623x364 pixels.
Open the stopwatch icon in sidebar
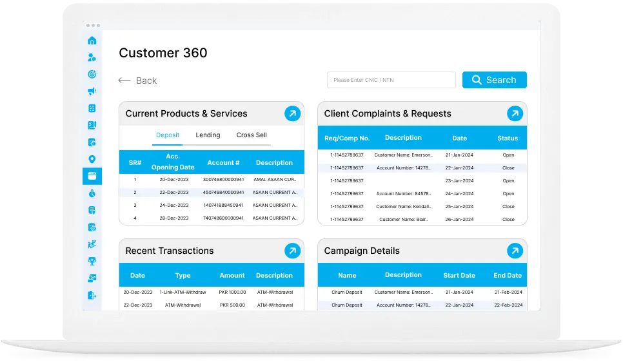[92, 193]
